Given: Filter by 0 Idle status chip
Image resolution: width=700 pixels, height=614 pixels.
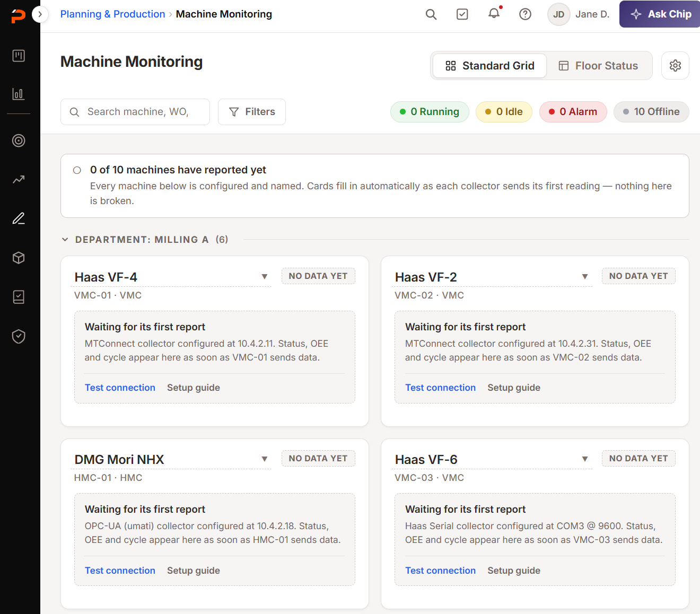Looking at the screenshot, I should tap(504, 112).
